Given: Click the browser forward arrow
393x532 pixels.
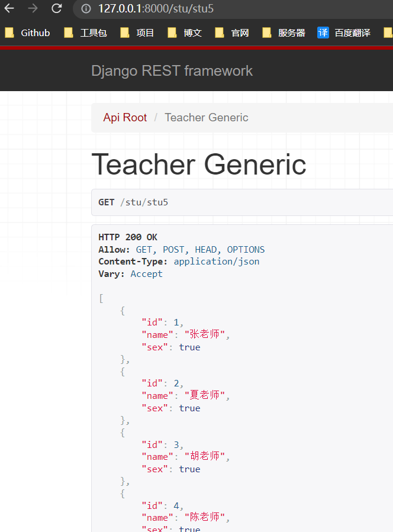Looking at the screenshot, I should (33, 8).
